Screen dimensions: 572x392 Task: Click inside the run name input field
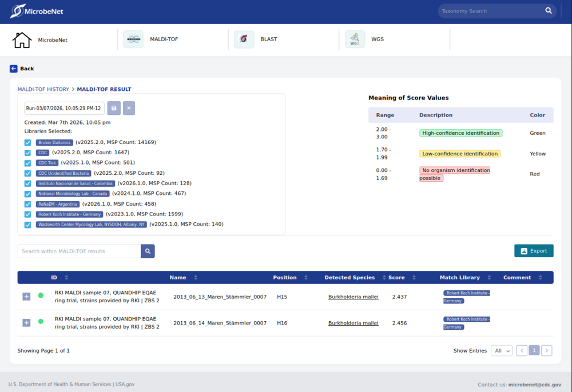tap(63, 108)
